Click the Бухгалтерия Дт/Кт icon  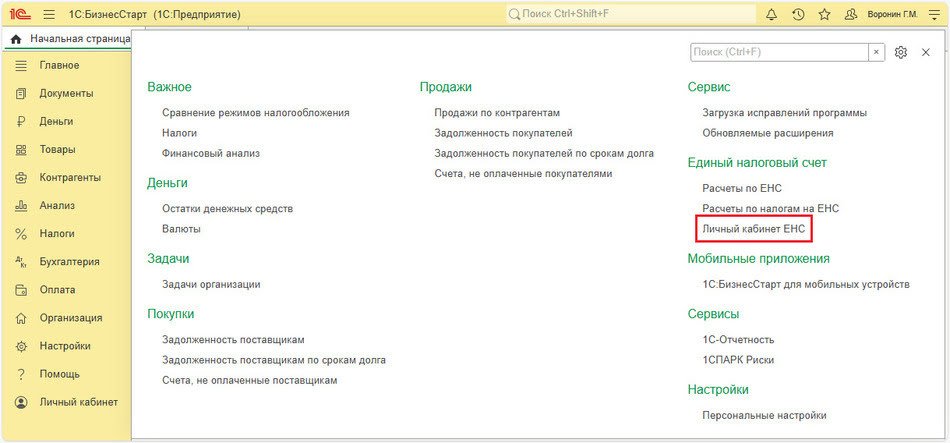(21, 262)
